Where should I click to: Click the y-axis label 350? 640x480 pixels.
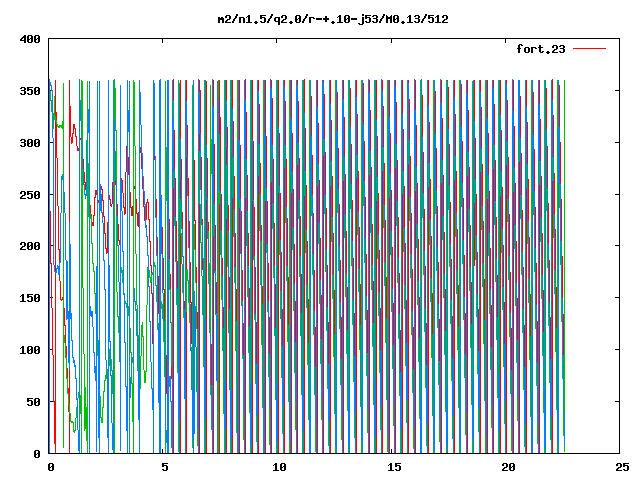(x=30, y=91)
